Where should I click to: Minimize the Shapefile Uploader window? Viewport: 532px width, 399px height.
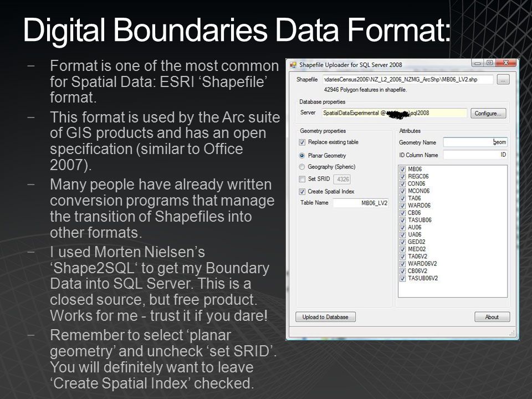click(x=478, y=63)
